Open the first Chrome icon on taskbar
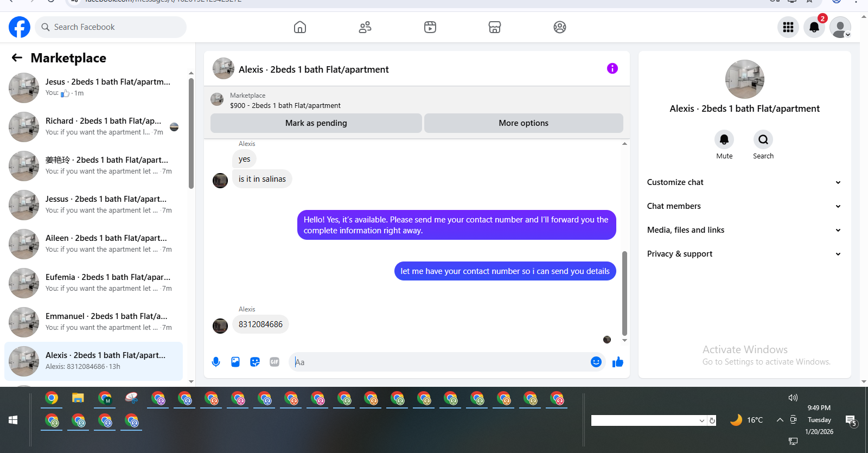Image resolution: width=868 pixels, height=453 pixels. click(52, 399)
